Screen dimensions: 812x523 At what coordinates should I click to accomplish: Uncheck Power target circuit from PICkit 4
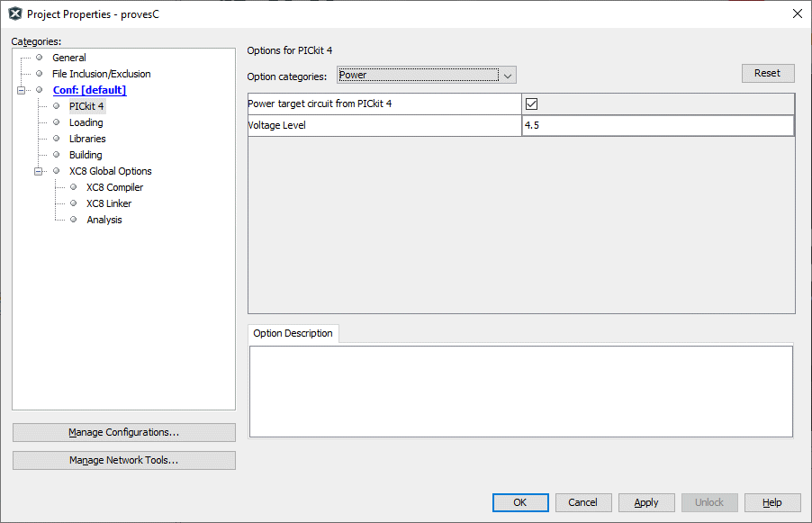pyautogui.click(x=531, y=104)
